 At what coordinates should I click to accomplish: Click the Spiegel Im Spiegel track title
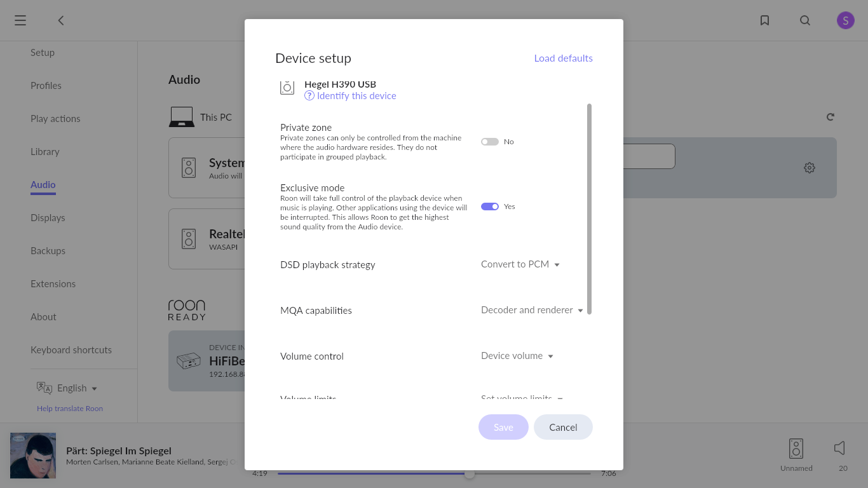119,451
